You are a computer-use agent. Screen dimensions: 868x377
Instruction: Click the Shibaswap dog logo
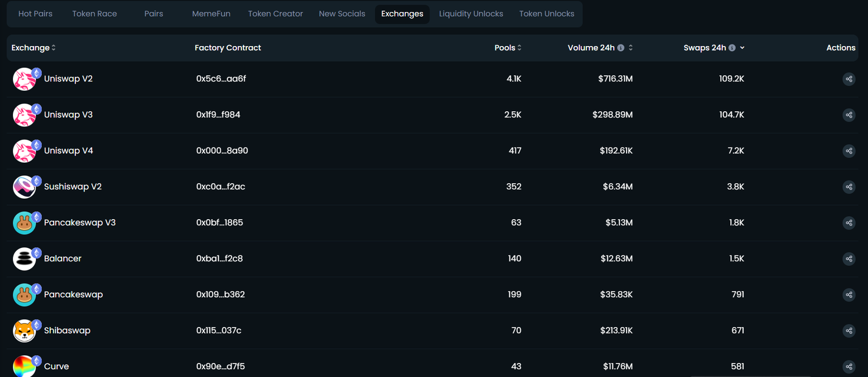point(24,331)
